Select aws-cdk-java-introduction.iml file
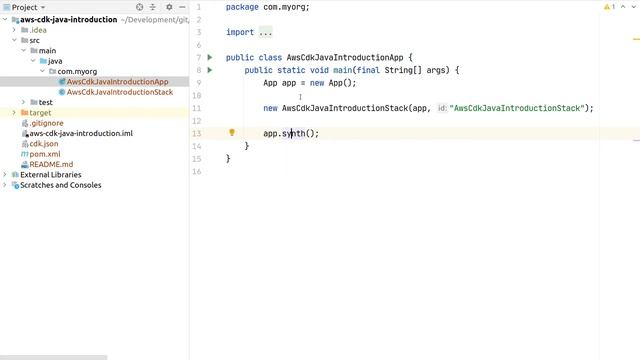 [x=81, y=133]
